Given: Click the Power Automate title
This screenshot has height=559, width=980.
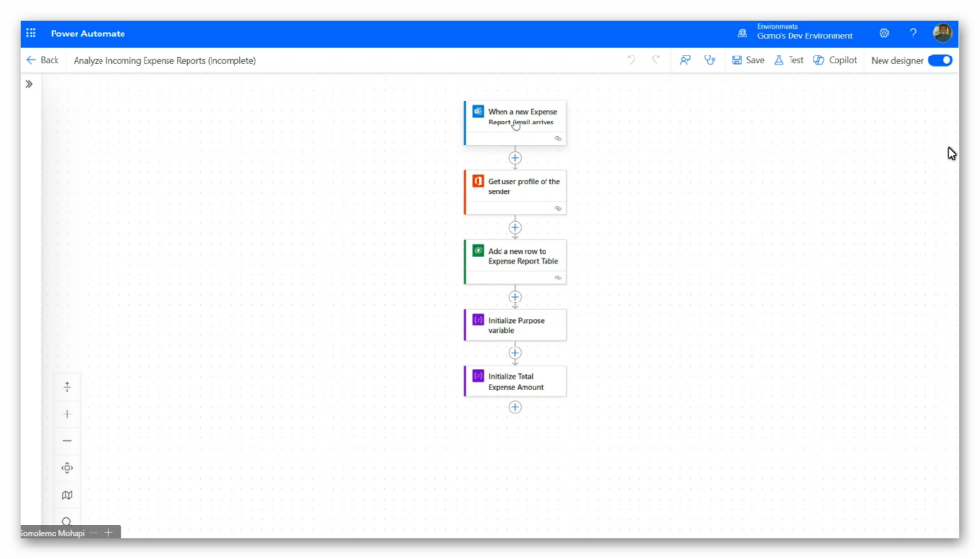Looking at the screenshot, I should 87,34.
